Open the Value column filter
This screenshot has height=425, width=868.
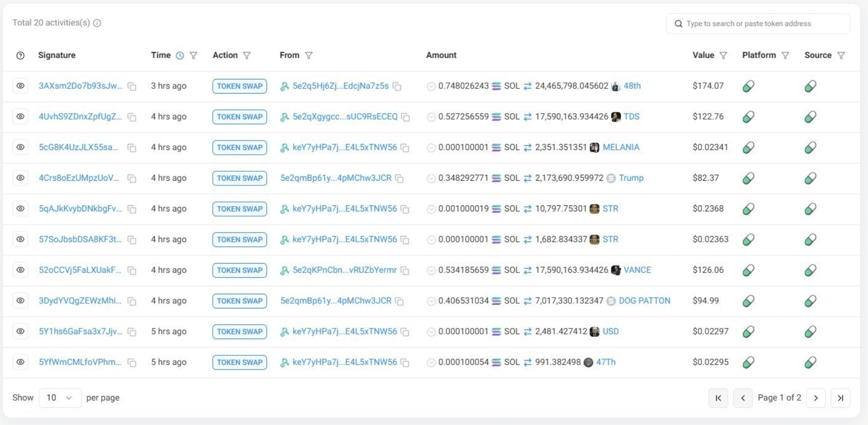[724, 55]
